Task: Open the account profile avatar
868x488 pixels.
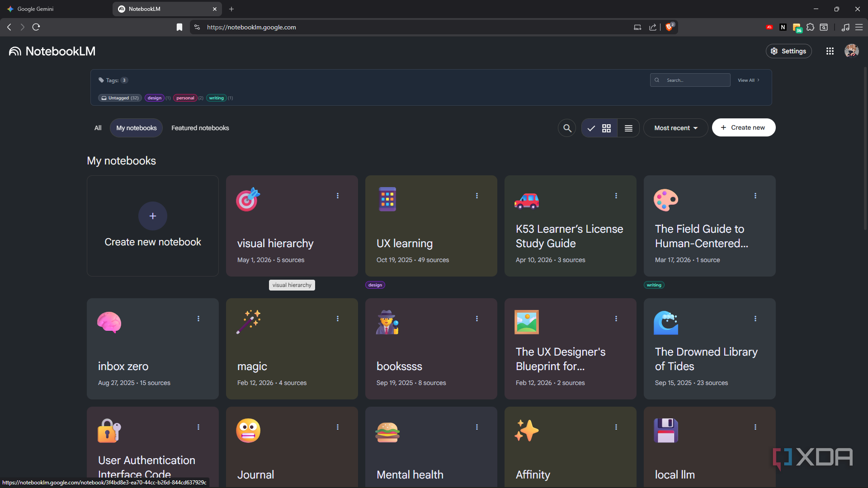Action: point(852,51)
